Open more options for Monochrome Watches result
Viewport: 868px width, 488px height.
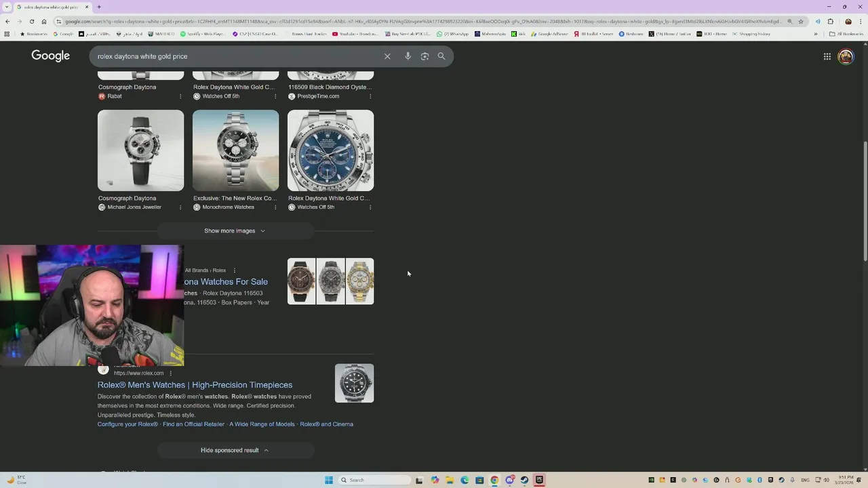coord(275,207)
